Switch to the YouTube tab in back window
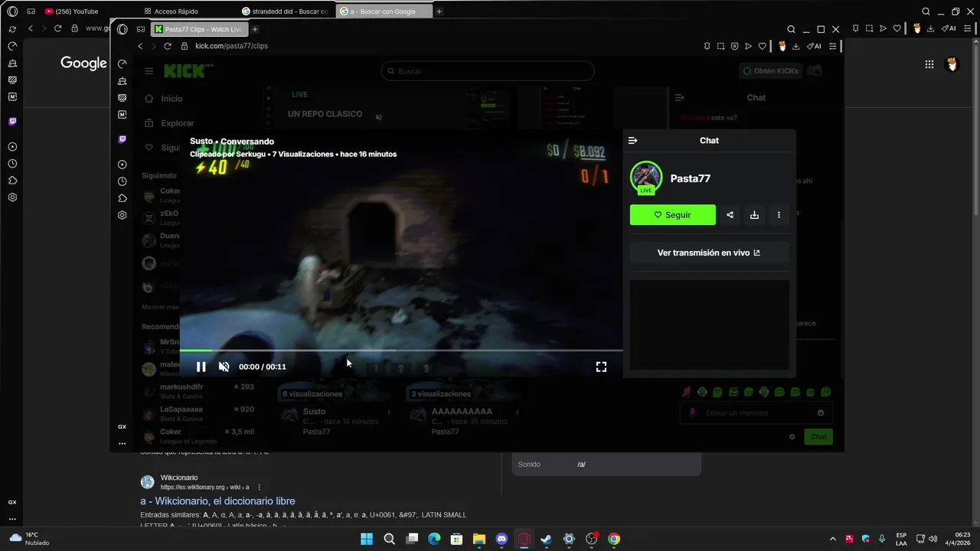980x551 pixels. [x=71, y=11]
